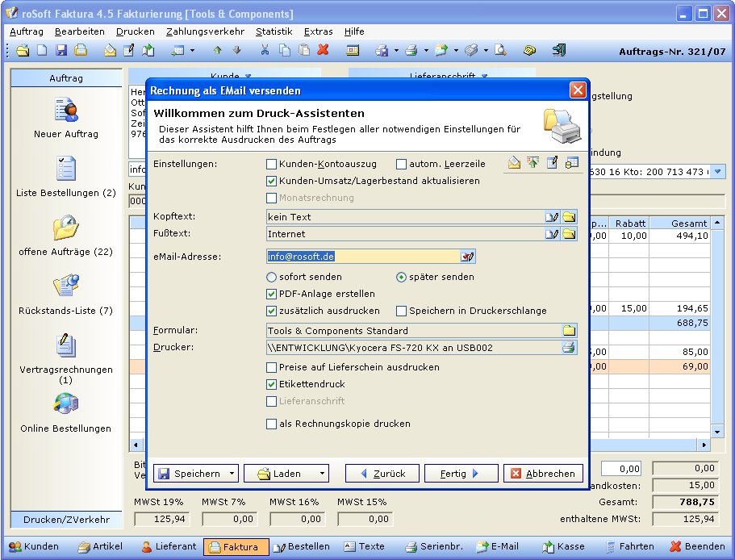Click the Rückstands-Liste sidebar icon
The height and width of the screenshot is (560, 735).
[x=65, y=286]
